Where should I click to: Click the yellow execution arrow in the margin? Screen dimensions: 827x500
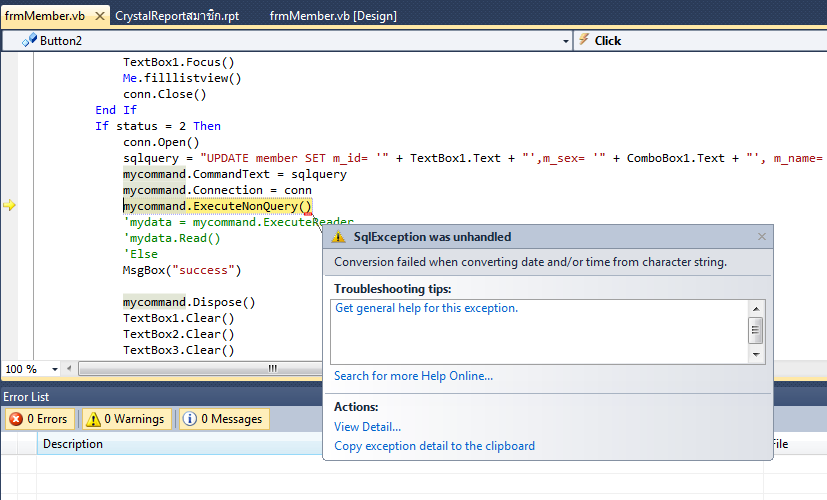pyautogui.click(x=10, y=205)
